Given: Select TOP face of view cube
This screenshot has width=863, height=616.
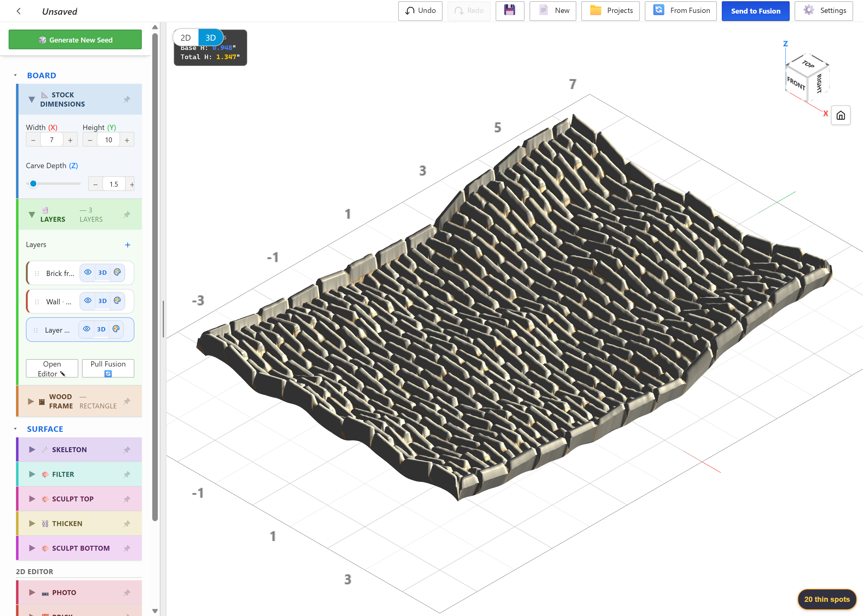Looking at the screenshot, I should tap(808, 64).
